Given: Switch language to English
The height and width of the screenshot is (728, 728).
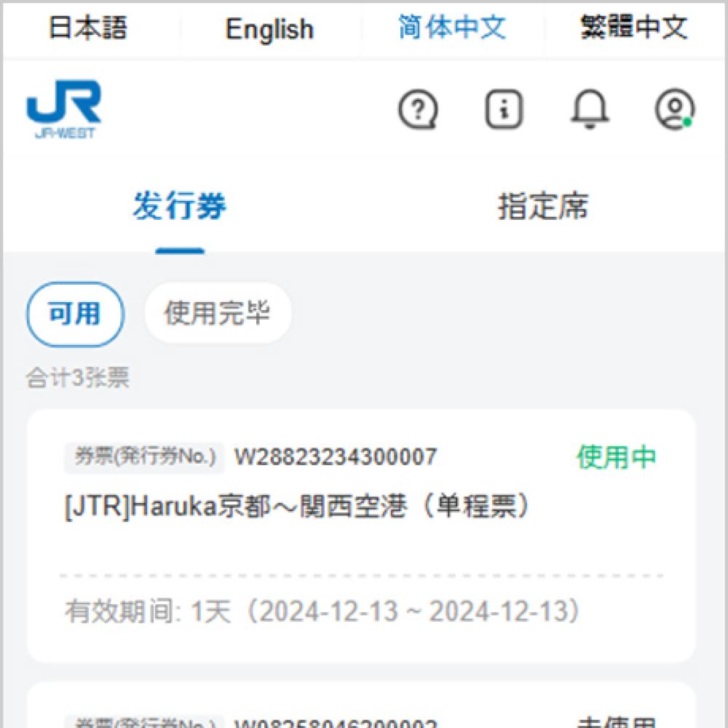Looking at the screenshot, I should [x=269, y=29].
